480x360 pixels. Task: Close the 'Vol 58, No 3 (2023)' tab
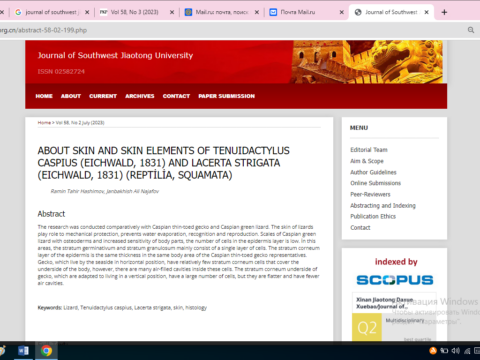[172, 12]
